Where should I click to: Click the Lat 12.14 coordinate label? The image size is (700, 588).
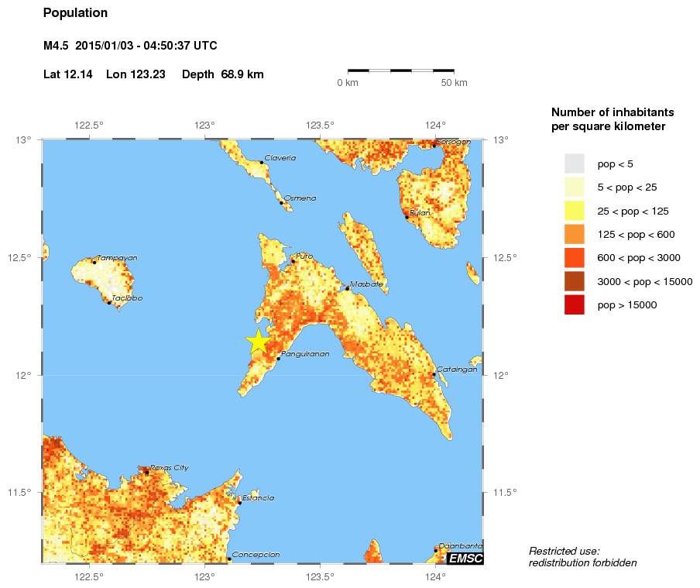(x=68, y=74)
